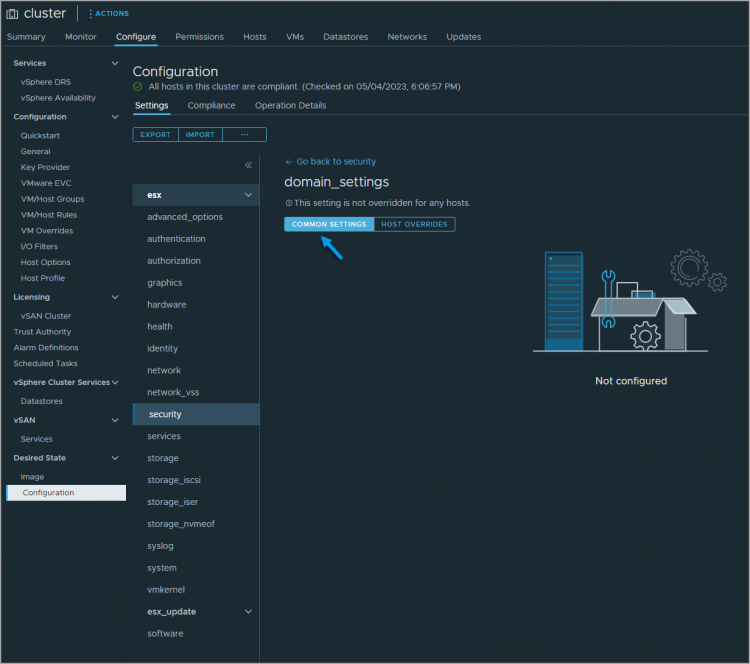
Task: Open the more options ellipsis button
Action: point(244,134)
